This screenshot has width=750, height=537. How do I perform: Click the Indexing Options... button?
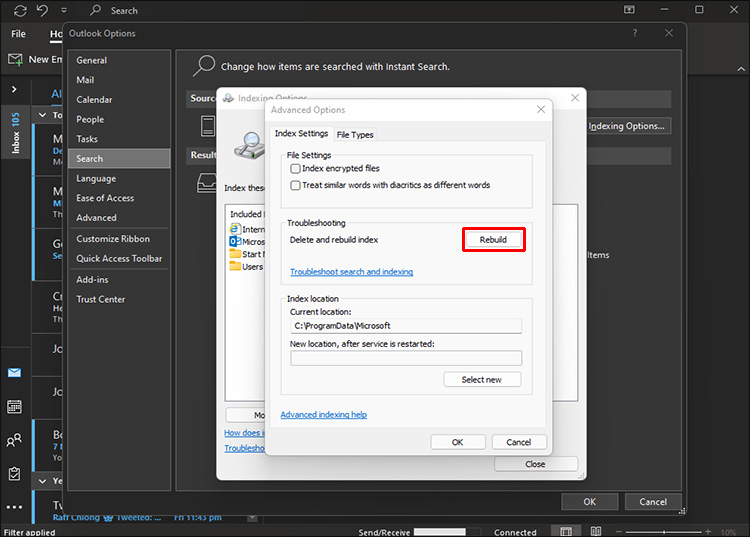pyautogui.click(x=627, y=126)
